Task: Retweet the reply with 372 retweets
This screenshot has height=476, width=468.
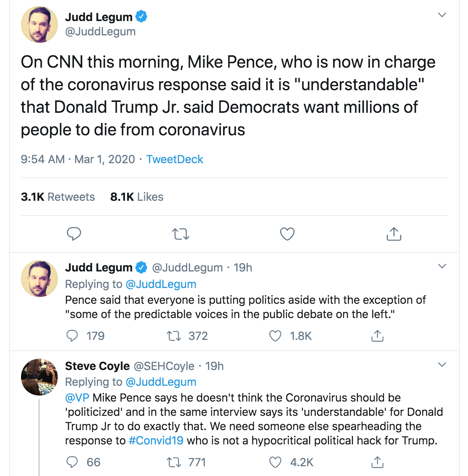Action: [x=174, y=336]
